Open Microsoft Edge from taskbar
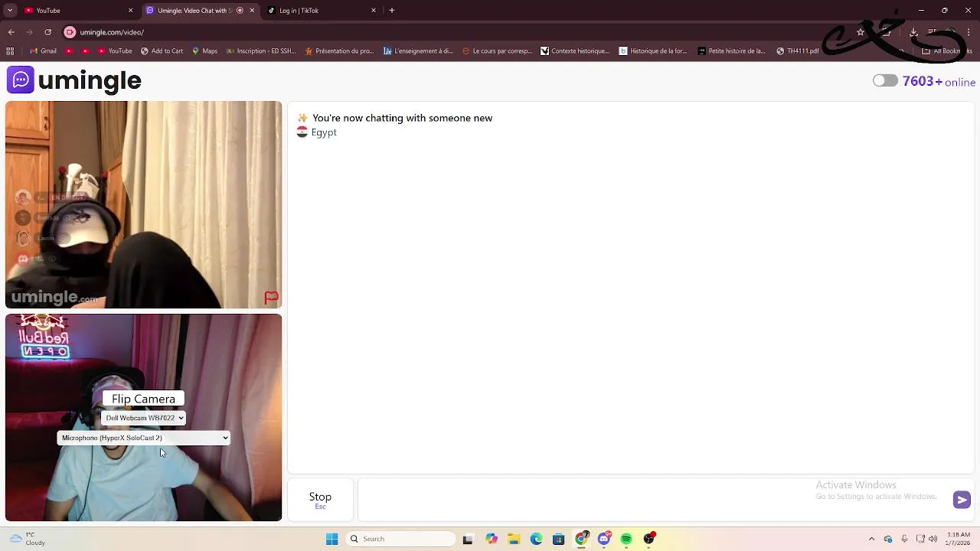 click(536, 539)
